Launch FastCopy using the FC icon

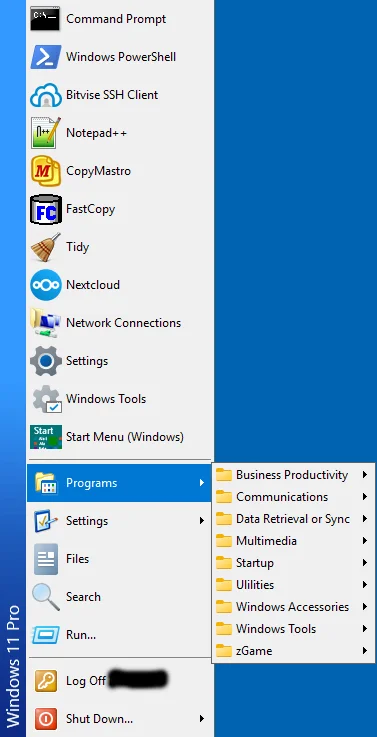pos(46,209)
